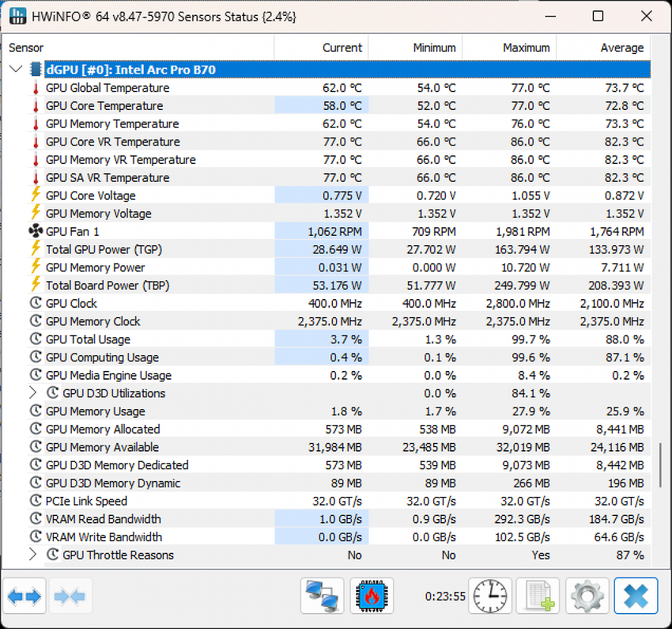Select the GPU Memory Clock row

[339, 321]
